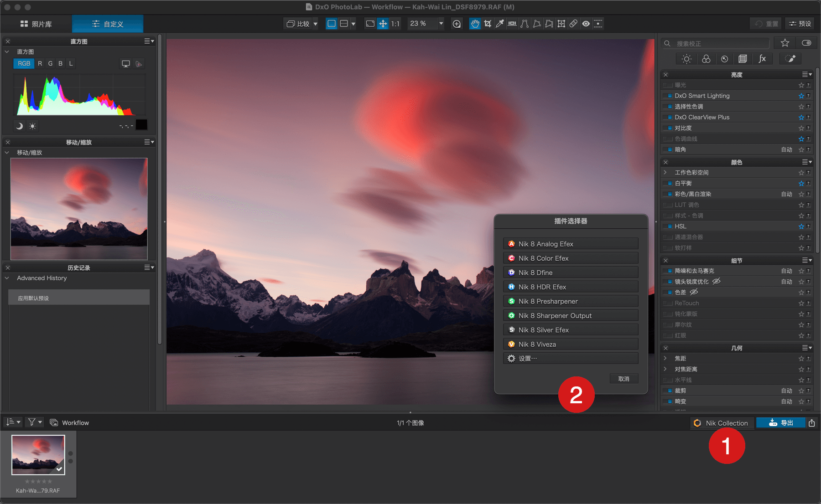Choose Nik 8 Dfine from plugin list
This screenshot has height=504, width=821.
point(571,273)
